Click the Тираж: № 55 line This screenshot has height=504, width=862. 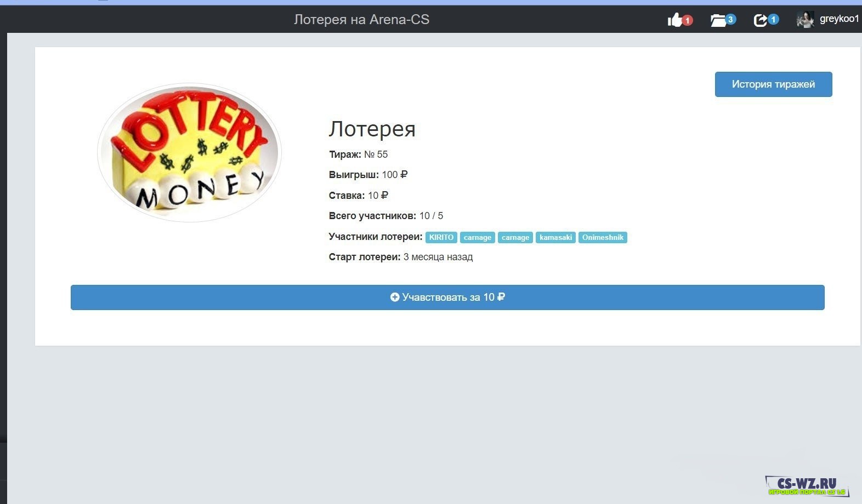358,154
